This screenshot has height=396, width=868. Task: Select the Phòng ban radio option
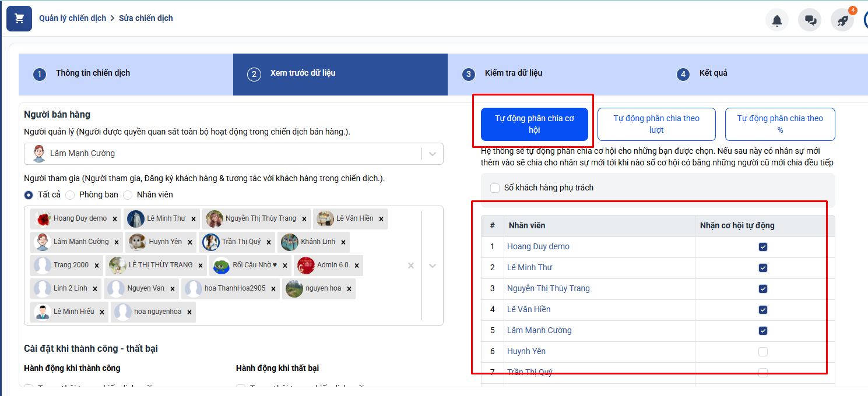coord(70,195)
